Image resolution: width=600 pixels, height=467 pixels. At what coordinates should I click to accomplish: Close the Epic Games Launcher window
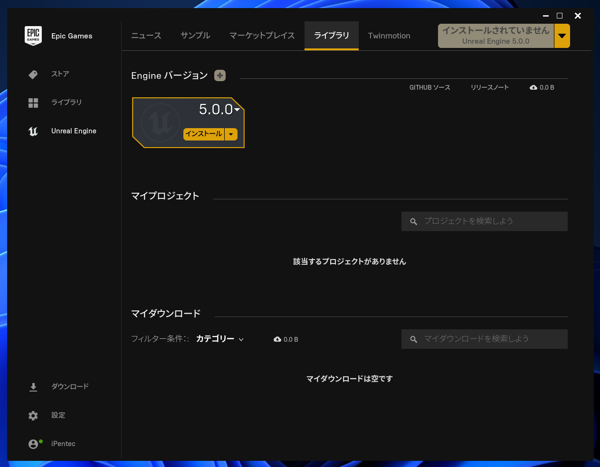click(x=578, y=16)
